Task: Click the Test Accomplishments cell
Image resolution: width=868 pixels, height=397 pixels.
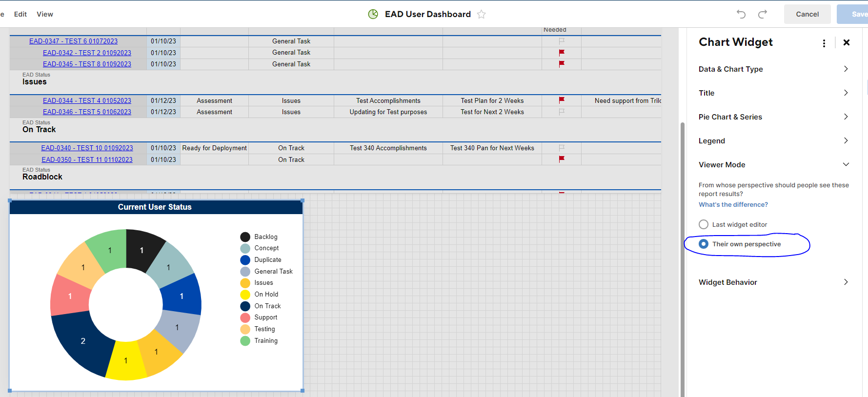Action: pos(388,100)
